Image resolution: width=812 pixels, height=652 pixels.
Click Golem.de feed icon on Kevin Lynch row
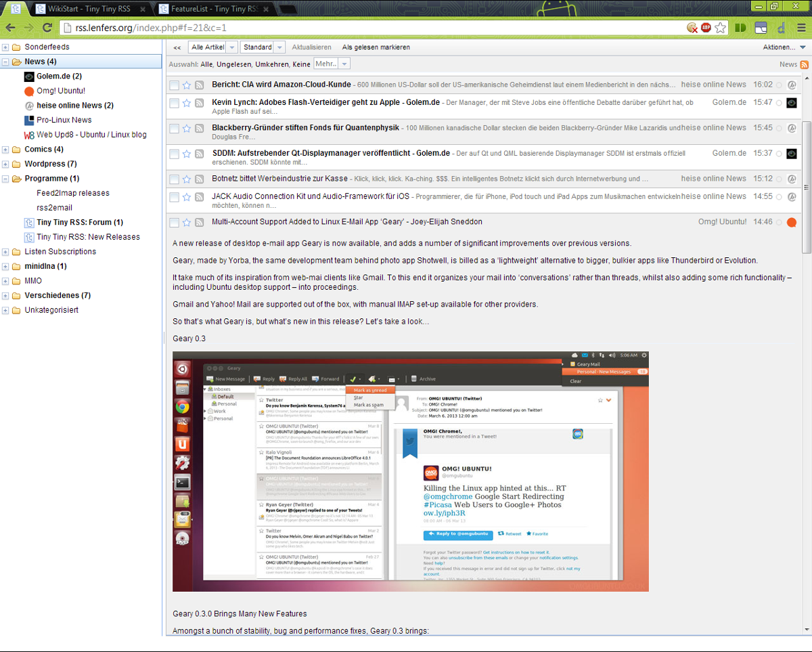(792, 103)
